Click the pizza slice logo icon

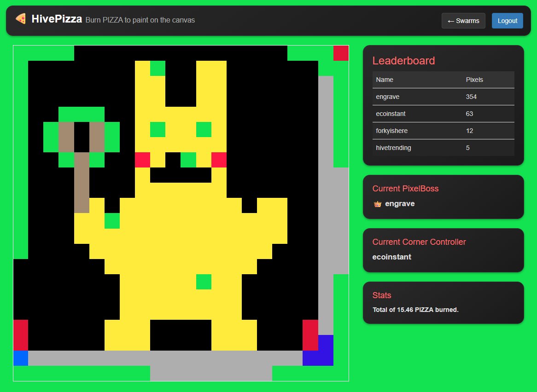click(x=21, y=19)
